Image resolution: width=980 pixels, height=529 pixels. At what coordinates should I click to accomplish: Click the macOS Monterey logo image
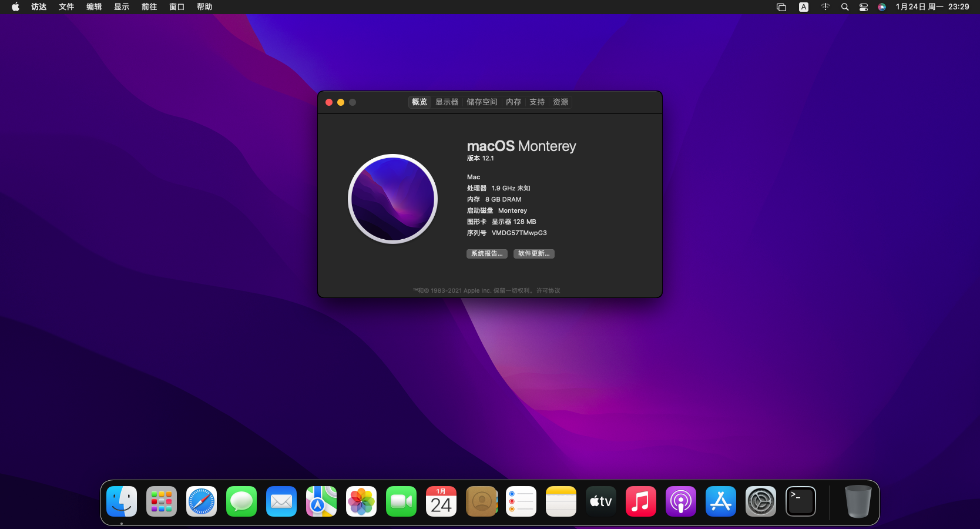pyautogui.click(x=393, y=199)
